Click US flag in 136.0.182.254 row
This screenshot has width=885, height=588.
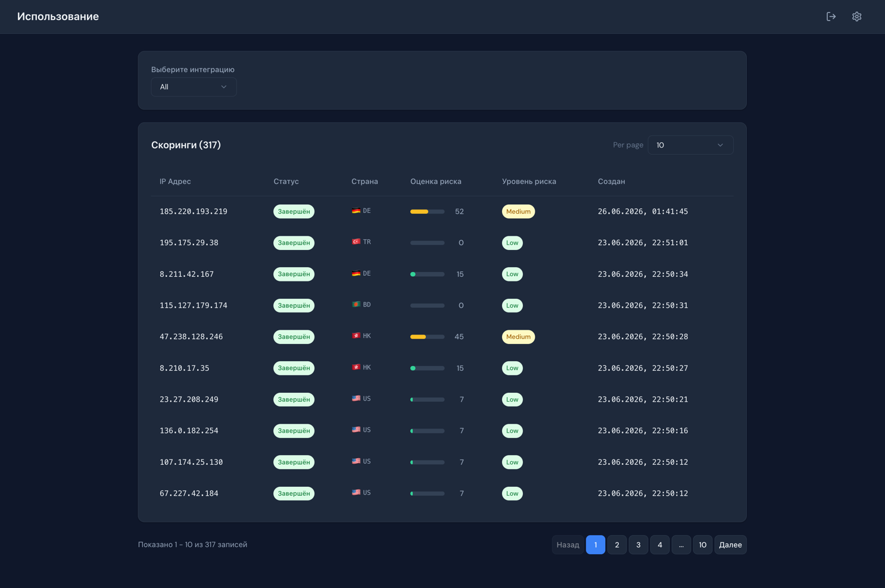click(356, 430)
